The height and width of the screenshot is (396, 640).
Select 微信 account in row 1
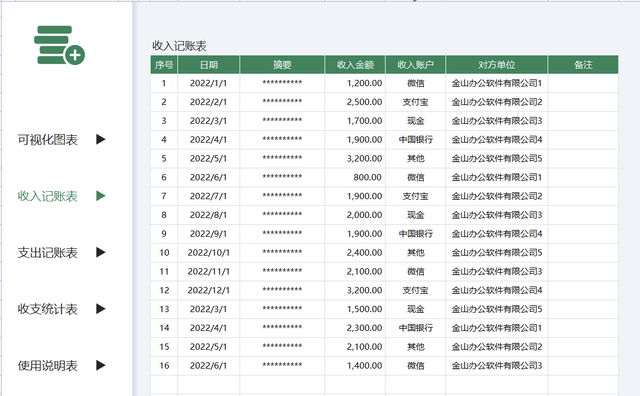(x=416, y=83)
